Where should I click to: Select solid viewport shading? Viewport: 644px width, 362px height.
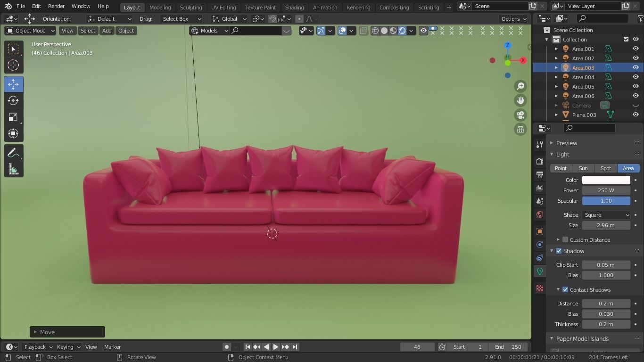384,31
